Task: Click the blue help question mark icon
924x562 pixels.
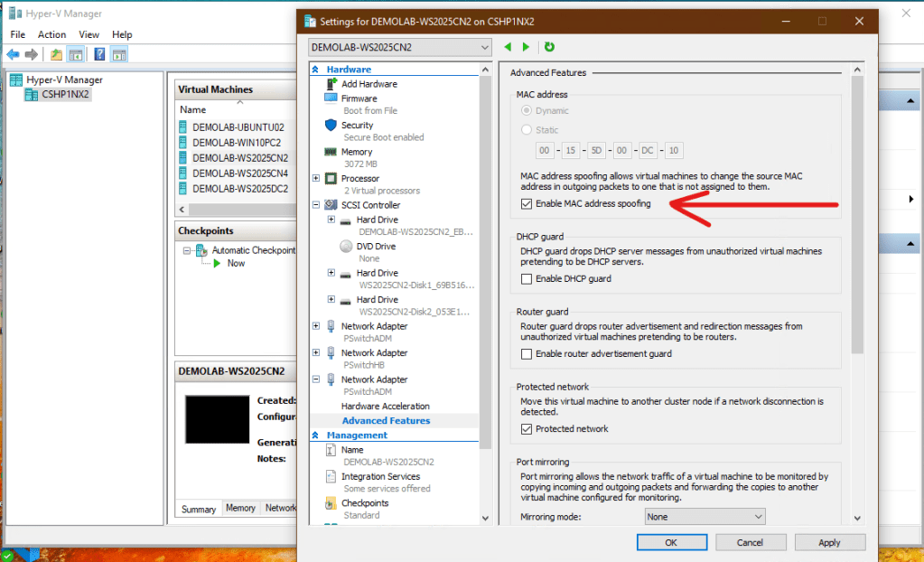Action: pos(99,54)
